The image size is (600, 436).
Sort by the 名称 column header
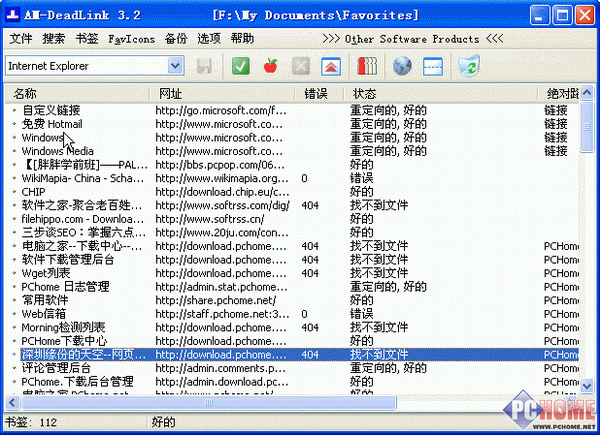pyautogui.click(x=77, y=94)
